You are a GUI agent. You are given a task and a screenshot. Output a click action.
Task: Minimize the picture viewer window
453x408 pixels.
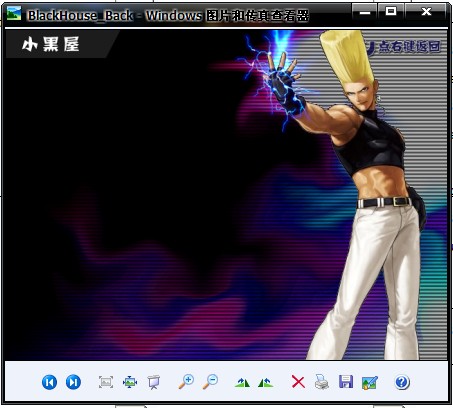click(x=365, y=12)
